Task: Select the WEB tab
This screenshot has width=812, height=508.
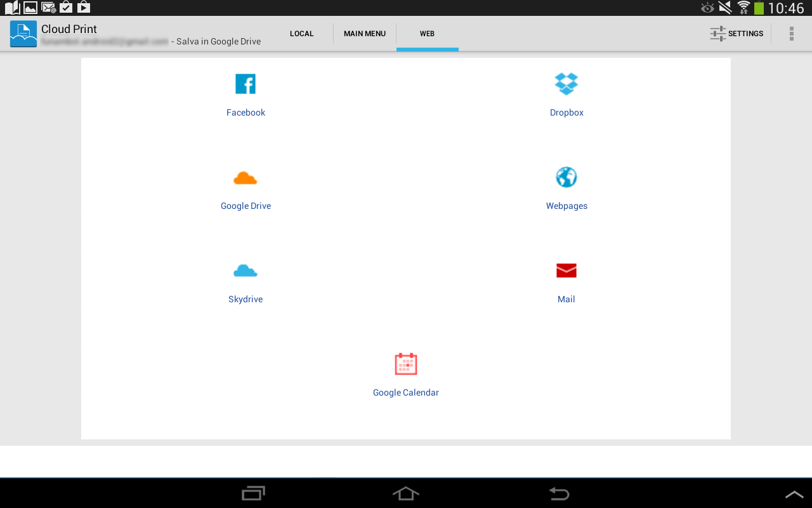Action: click(427, 33)
